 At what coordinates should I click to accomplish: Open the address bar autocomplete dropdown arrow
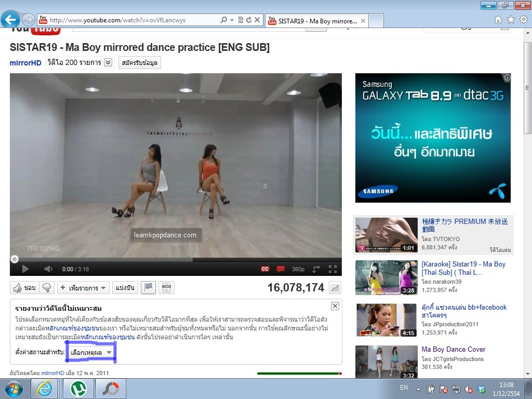pos(232,20)
